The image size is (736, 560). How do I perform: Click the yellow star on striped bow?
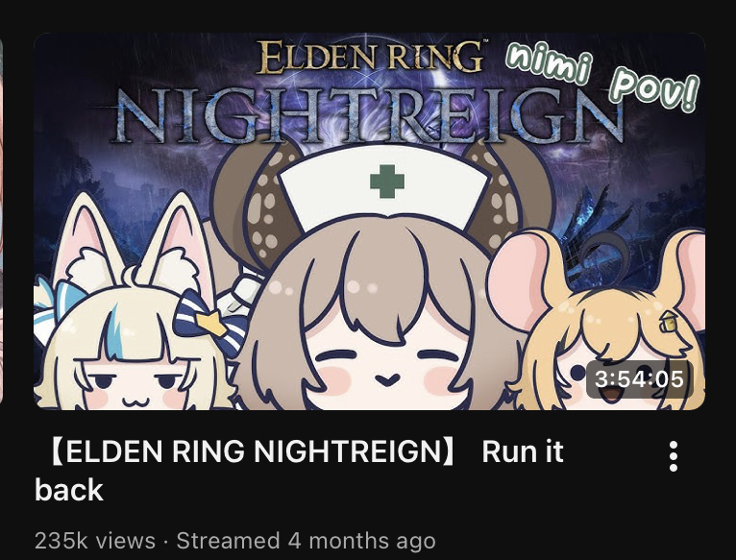(211, 323)
